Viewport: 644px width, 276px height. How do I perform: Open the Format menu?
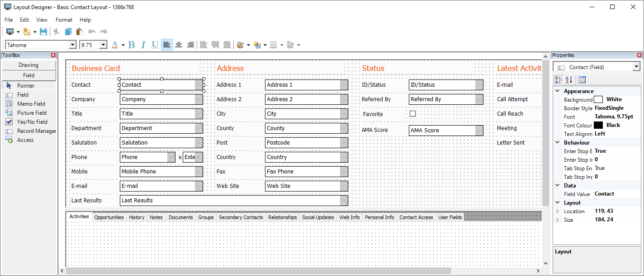tap(64, 20)
